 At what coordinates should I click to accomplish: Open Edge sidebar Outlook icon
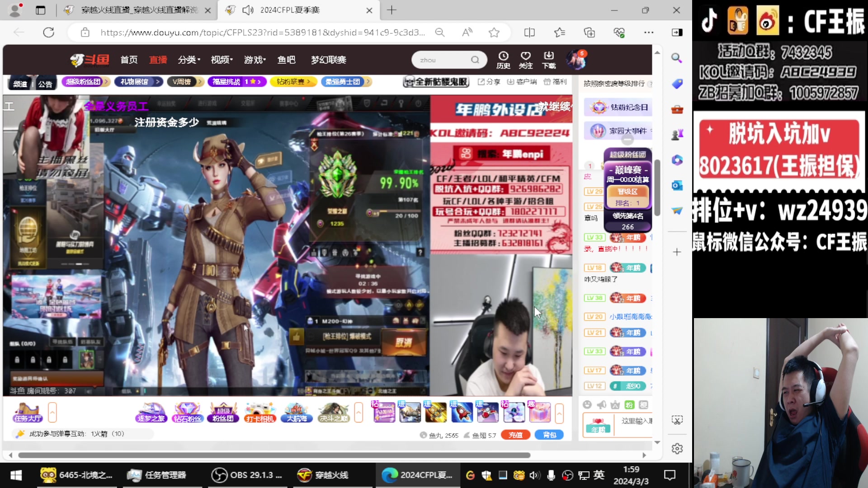pos(677,185)
